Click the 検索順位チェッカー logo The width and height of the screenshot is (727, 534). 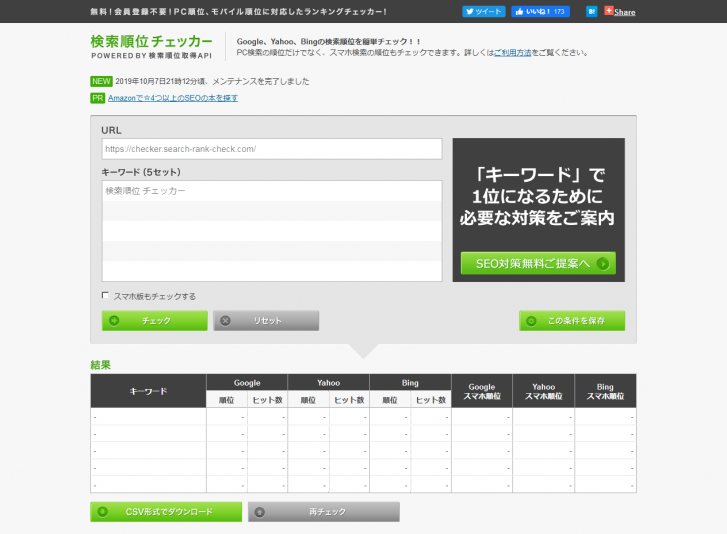pos(152,46)
